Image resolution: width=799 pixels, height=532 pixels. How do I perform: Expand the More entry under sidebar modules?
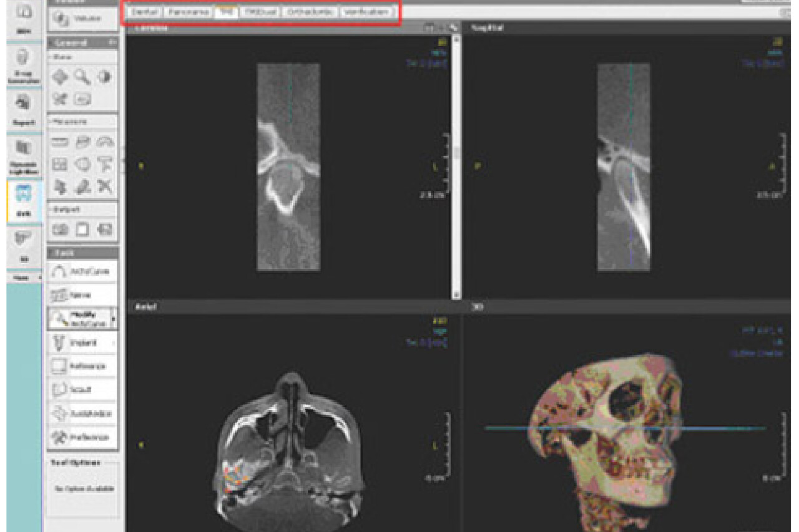(25, 278)
